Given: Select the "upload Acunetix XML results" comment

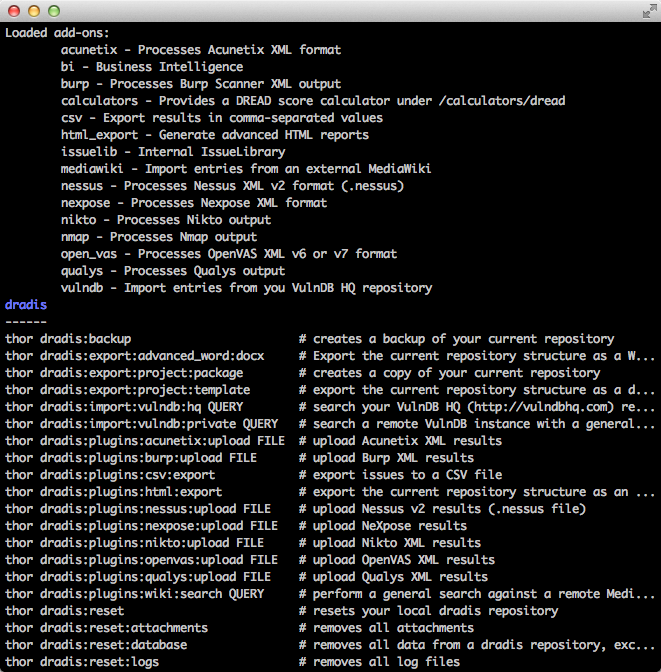Looking at the screenshot, I should [400, 441].
